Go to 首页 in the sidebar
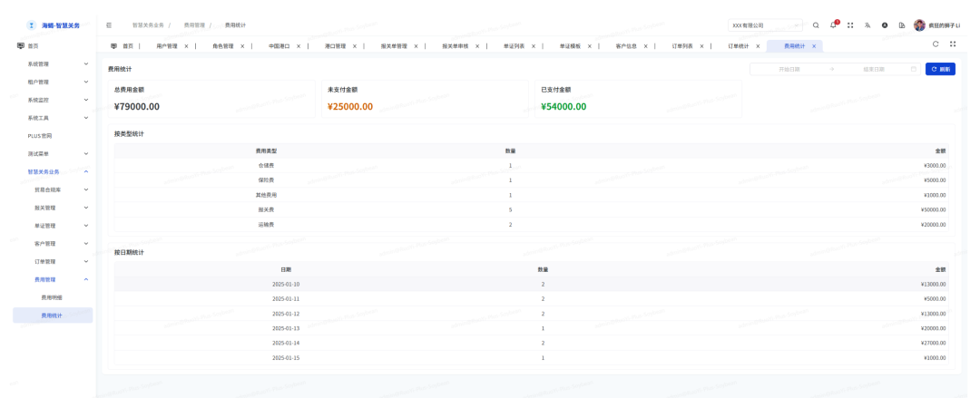The image size is (980, 398). click(54, 45)
